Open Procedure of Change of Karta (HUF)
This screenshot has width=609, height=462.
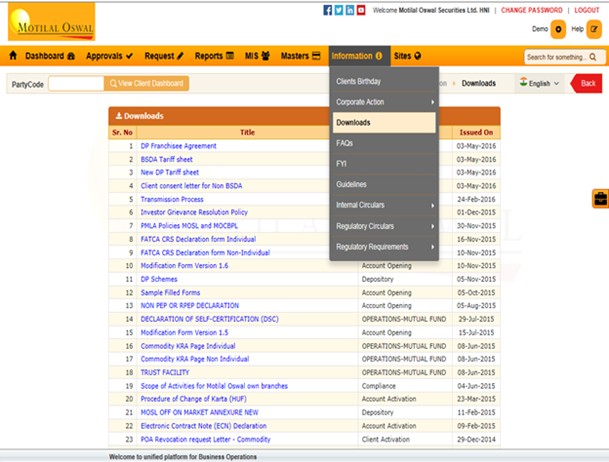coord(193,399)
